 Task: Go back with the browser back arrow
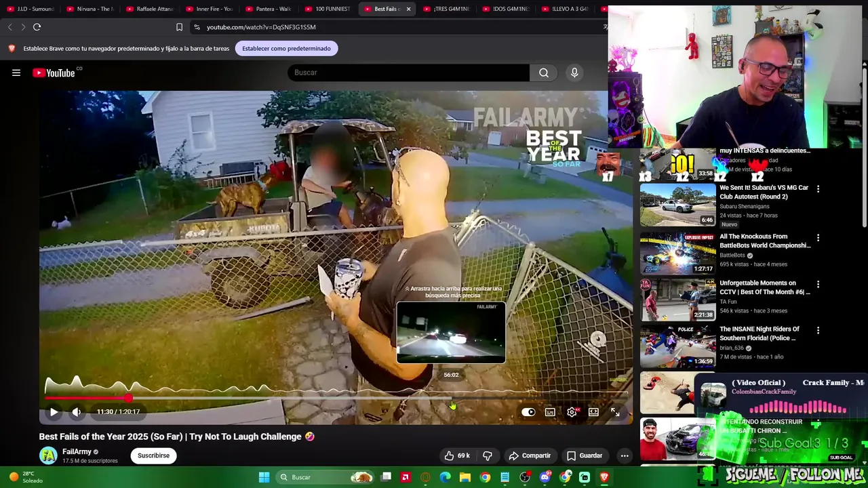pyautogui.click(x=9, y=27)
